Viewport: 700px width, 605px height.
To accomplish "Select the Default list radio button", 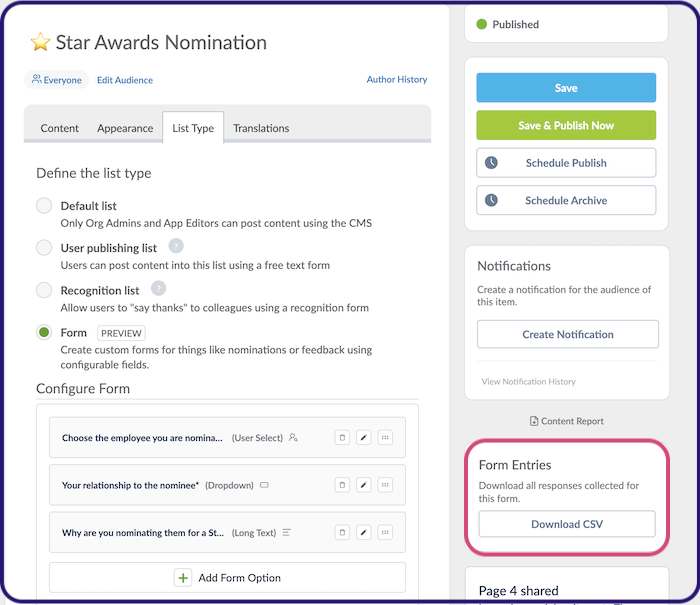I will (x=44, y=206).
